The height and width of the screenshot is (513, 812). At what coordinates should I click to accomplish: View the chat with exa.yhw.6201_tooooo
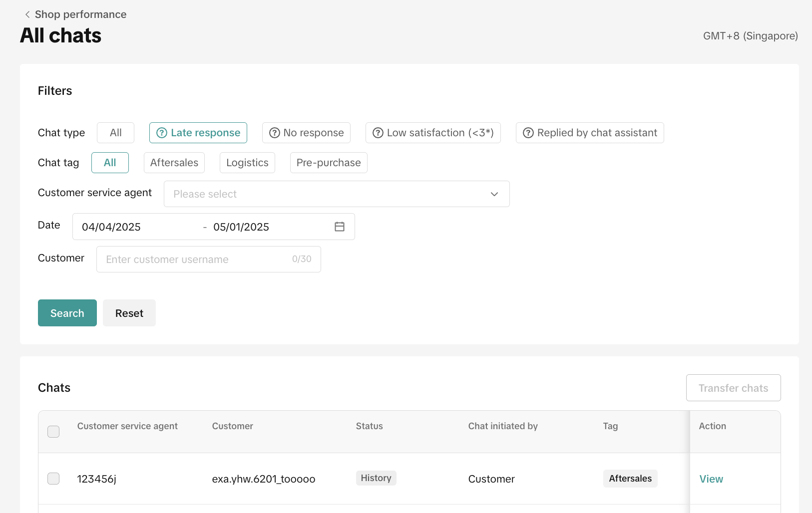711,479
